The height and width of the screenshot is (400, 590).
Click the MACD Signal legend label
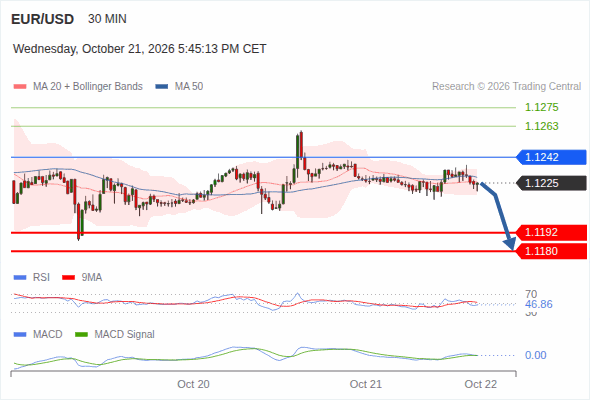[x=125, y=335]
